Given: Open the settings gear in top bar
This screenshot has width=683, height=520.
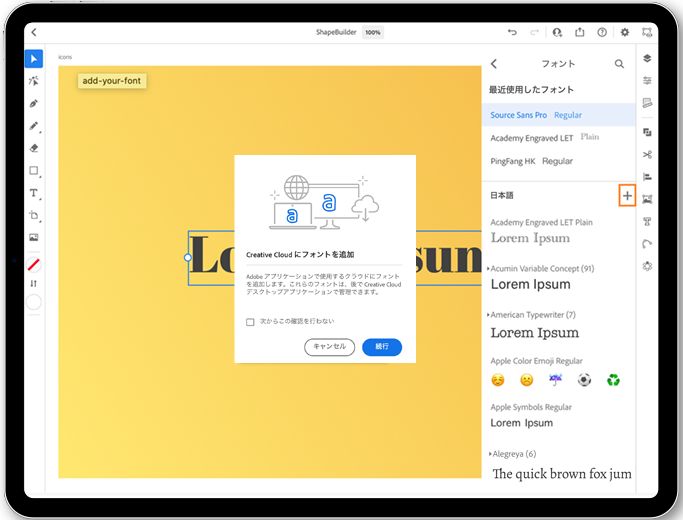Looking at the screenshot, I should click(625, 32).
